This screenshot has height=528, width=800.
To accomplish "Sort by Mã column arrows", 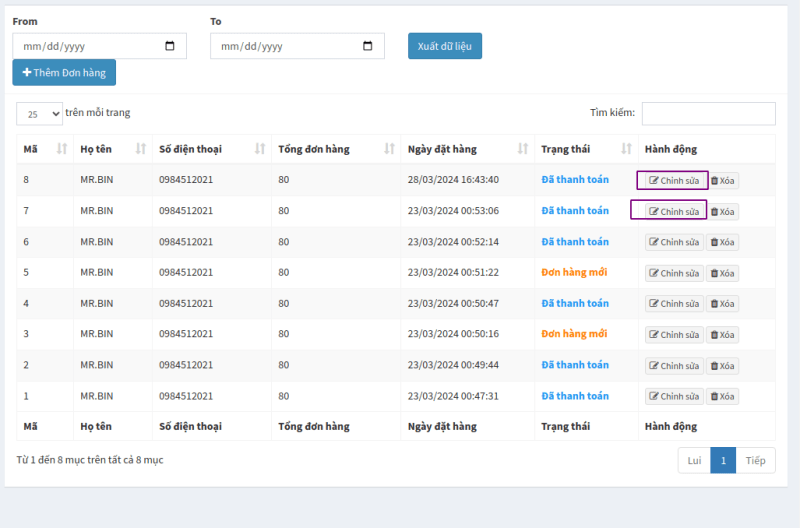I will pyautogui.click(x=62, y=149).
